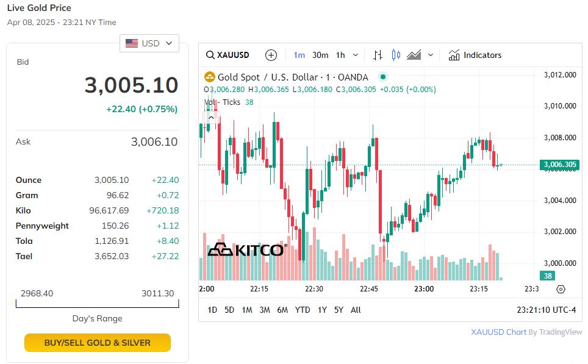The image size is (588, 364).
Task: Toggle the 1m active interval
Action: (x=299, y=55)
